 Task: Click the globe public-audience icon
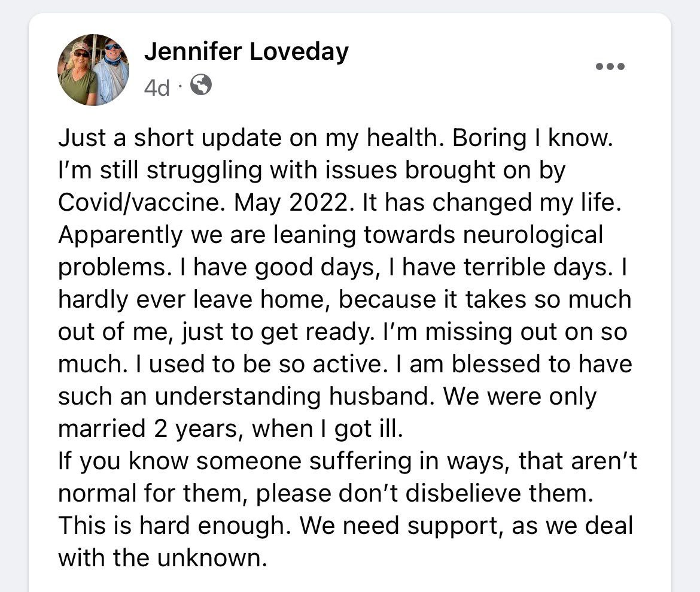click(201, 87)
